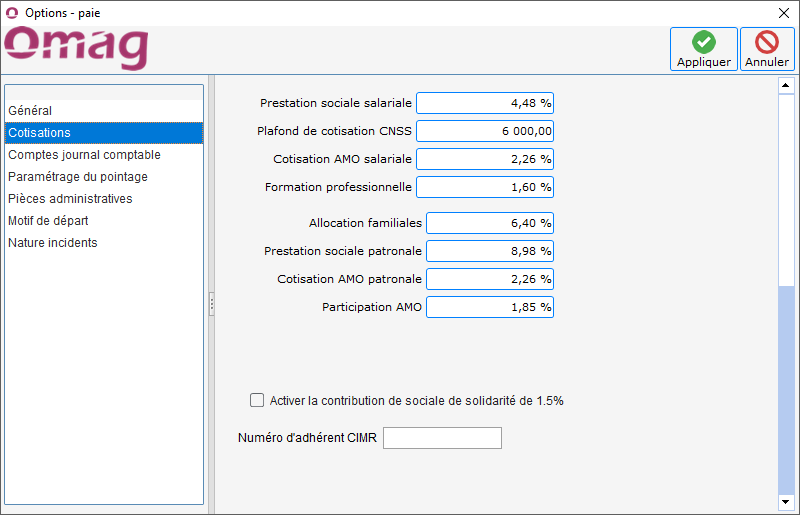The height and width of the screenshot is (515, 800).
Task: Close the Options - paie window
Action: [784, 12]
